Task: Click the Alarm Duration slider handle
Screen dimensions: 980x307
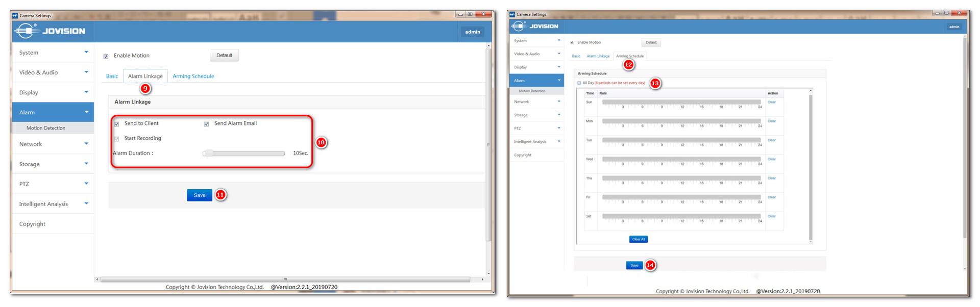Action: (x=208, y=153)
